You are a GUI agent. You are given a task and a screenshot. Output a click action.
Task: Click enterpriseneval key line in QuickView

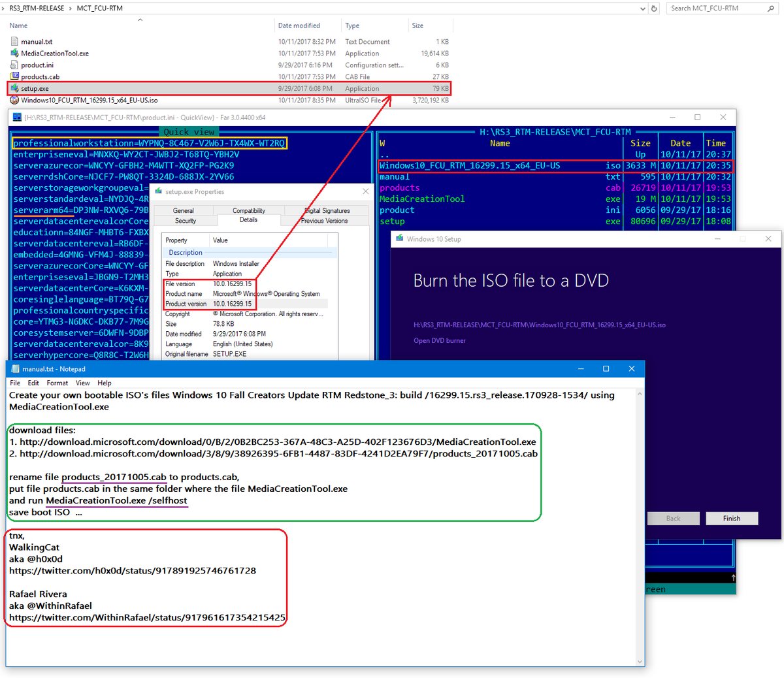[127, 155]
